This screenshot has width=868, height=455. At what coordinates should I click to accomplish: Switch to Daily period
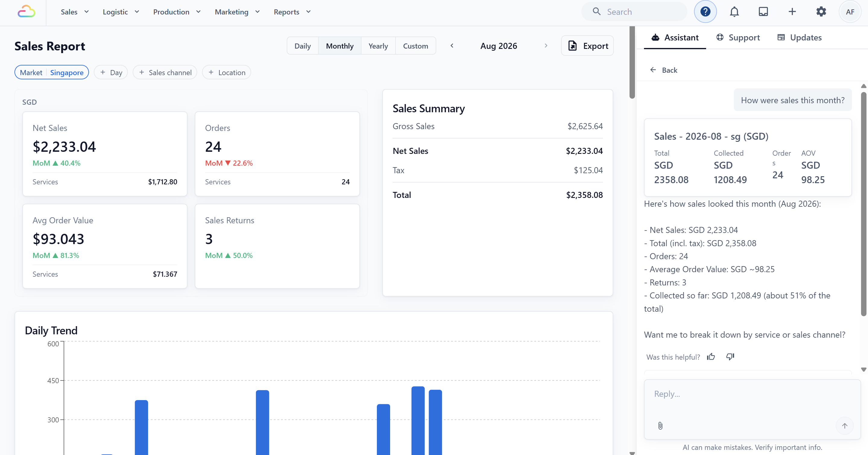tap(302, 46)
